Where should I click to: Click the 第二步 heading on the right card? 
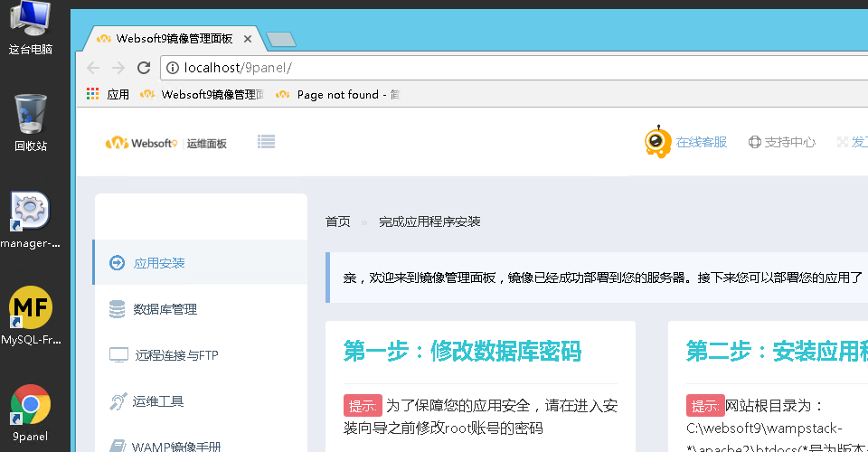(777, 352)
